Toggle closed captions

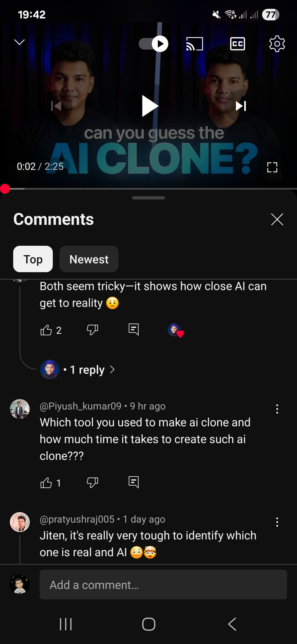[237, 44]
